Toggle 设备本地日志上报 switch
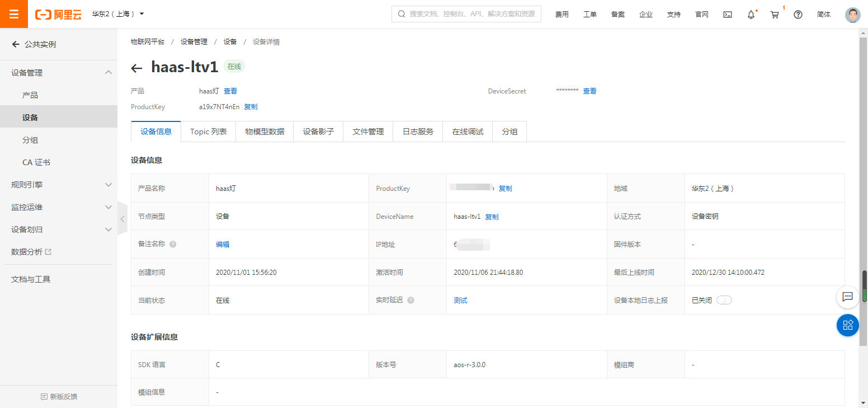 (724, 300)
